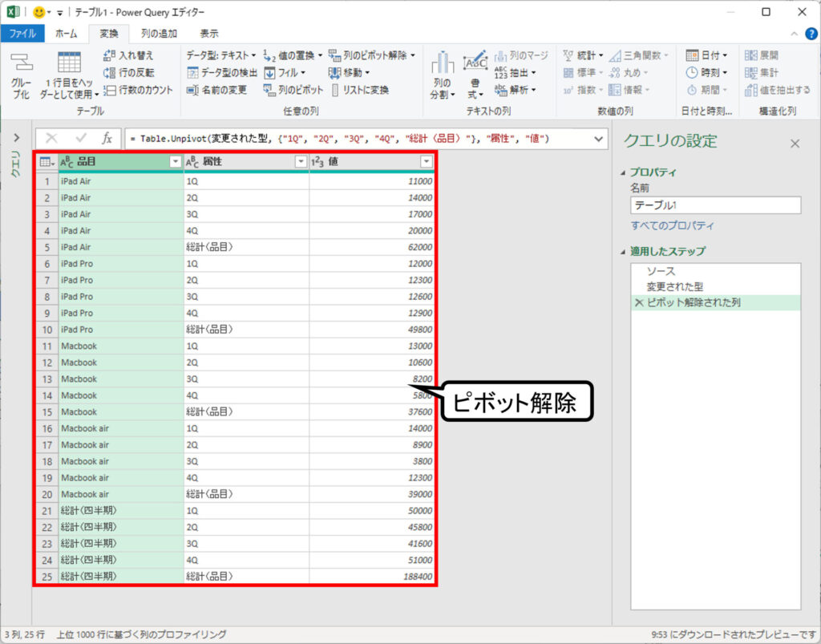Image resolution: width=821 pixels, height=644 pixels.
Task: Select row number 13
Action: pyautogui.click(x=47, y=379)
